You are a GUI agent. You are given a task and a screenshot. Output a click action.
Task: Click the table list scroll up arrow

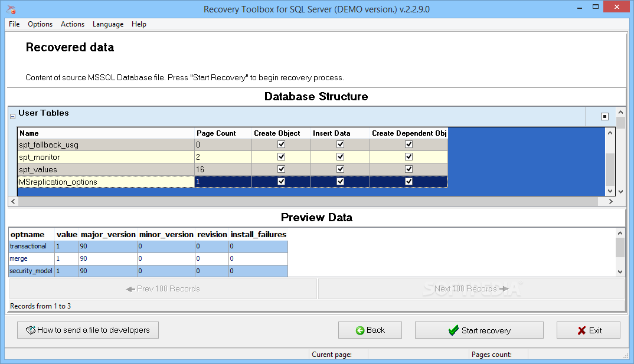pyautogui.click(x=610, y=133)
